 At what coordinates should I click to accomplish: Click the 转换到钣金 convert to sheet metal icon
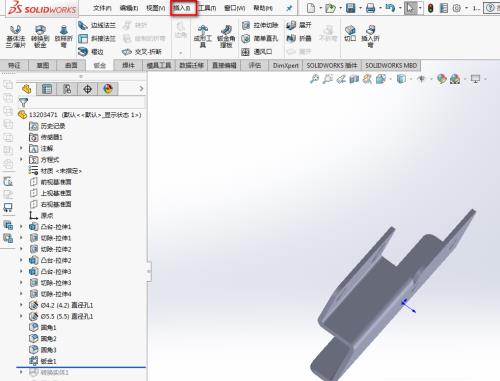tap(40, 37)
